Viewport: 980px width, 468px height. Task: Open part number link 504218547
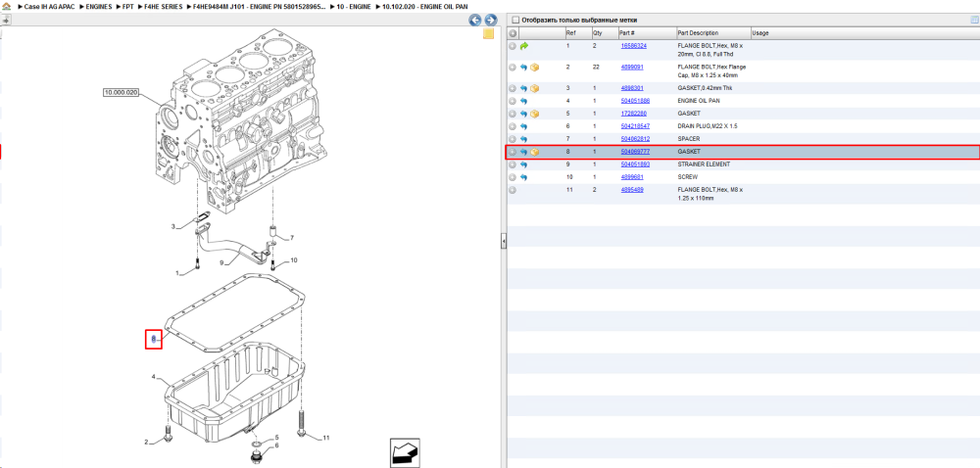tap(635, 126)
